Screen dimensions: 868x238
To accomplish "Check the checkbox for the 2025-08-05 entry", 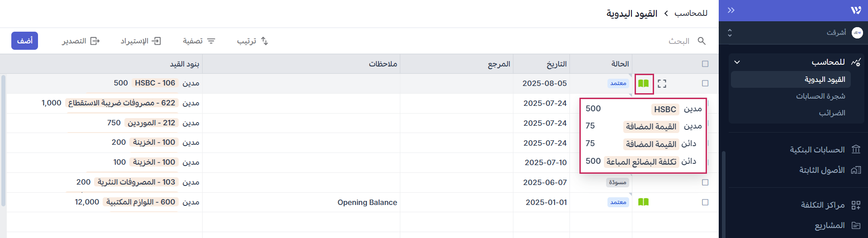I will (705, 83).
